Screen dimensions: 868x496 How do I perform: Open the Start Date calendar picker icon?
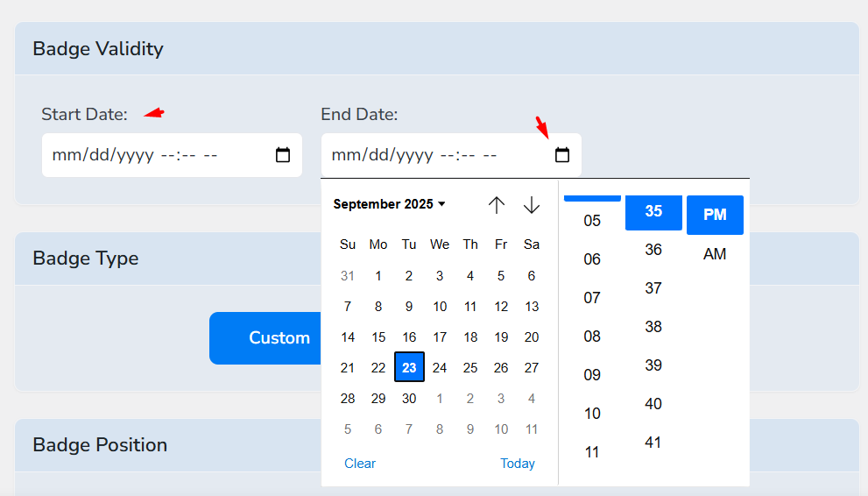283,155
